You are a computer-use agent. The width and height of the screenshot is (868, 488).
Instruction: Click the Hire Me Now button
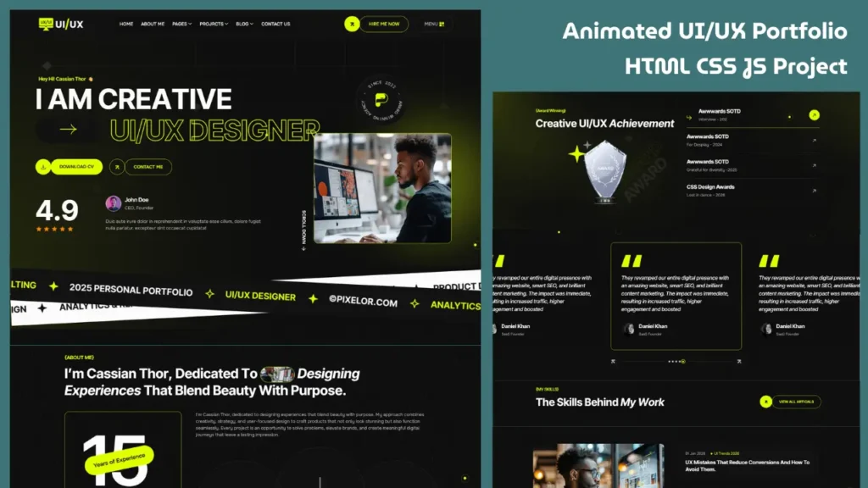tap(384, 24)
